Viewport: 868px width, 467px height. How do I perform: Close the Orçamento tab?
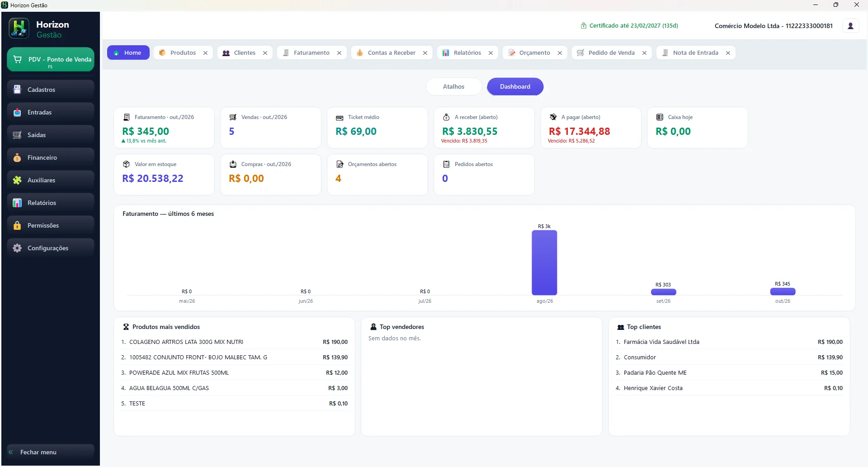560,53
